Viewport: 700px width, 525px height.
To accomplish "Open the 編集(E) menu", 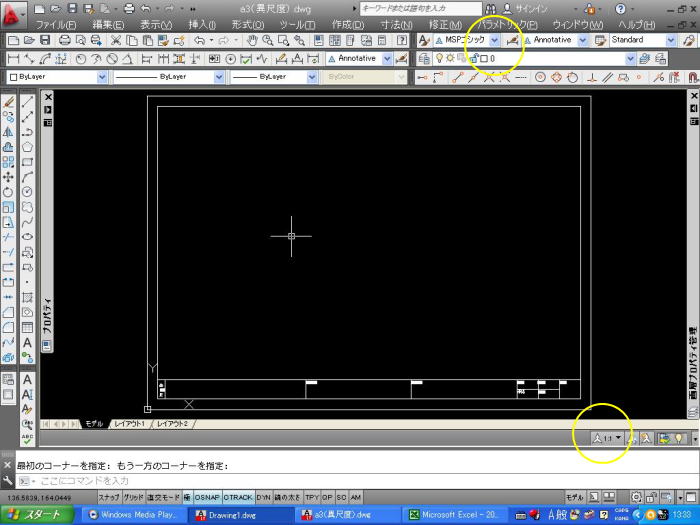I will [108, 25].
